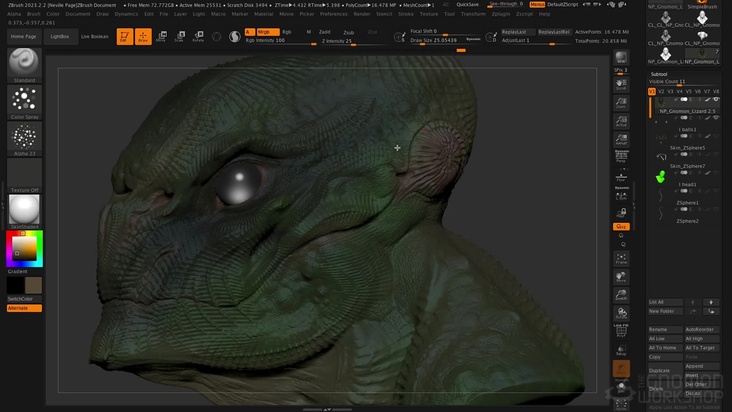Move selected subtool down arrow
This screenshot has height=412, width=732.
pos(711,302)
